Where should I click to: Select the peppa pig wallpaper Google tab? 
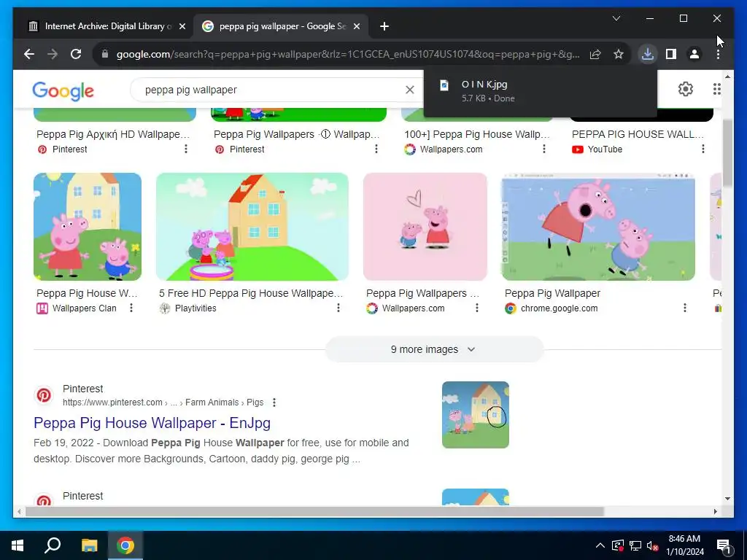(281, 27)
